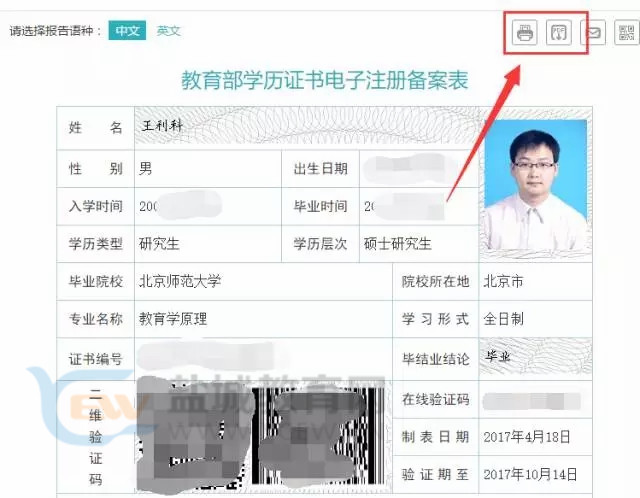
Task: Click the 在线验证码 label
Action: pyautogui.click(x=435, y=399)
